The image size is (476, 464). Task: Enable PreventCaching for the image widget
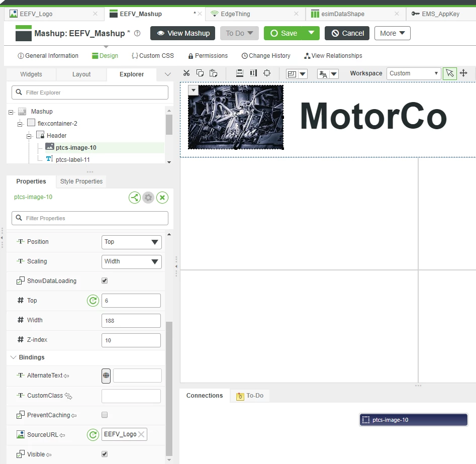click(x=105, y=415)
